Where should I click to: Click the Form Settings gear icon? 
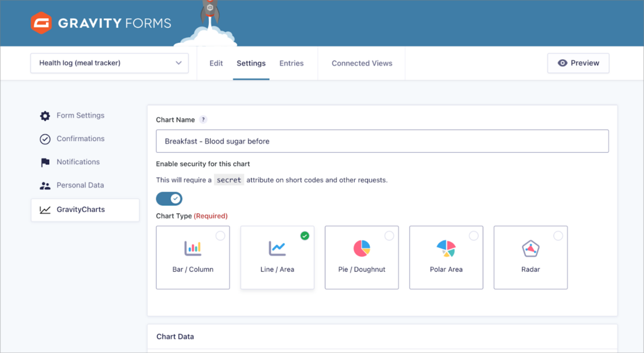coord(45,116)
